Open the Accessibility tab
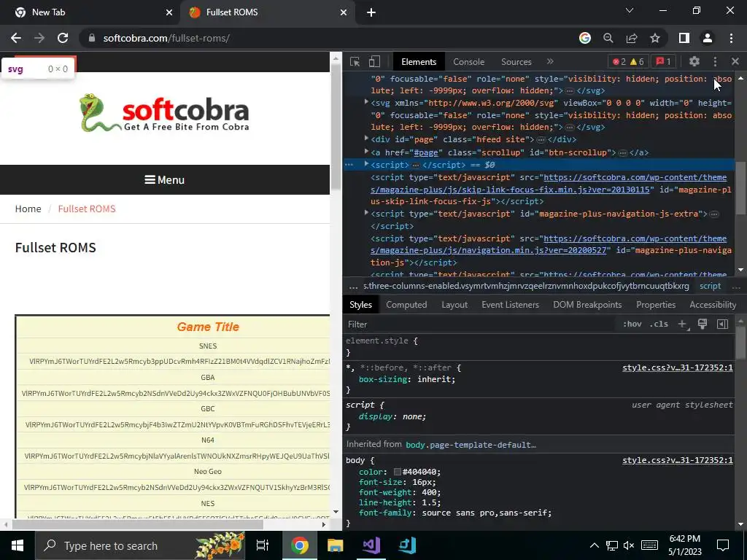The width and height of the screenshot is (747, 560). pos(713,305)
